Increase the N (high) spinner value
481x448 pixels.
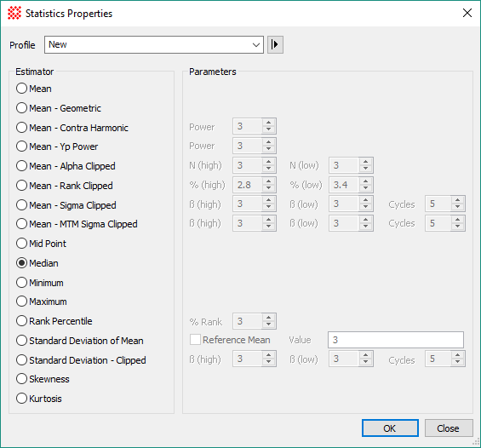(269, 162)
